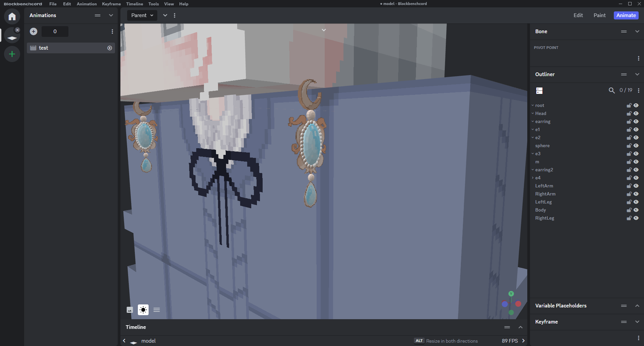
Task: Switch to the Paint mode tab
Action: pos(599,15)
